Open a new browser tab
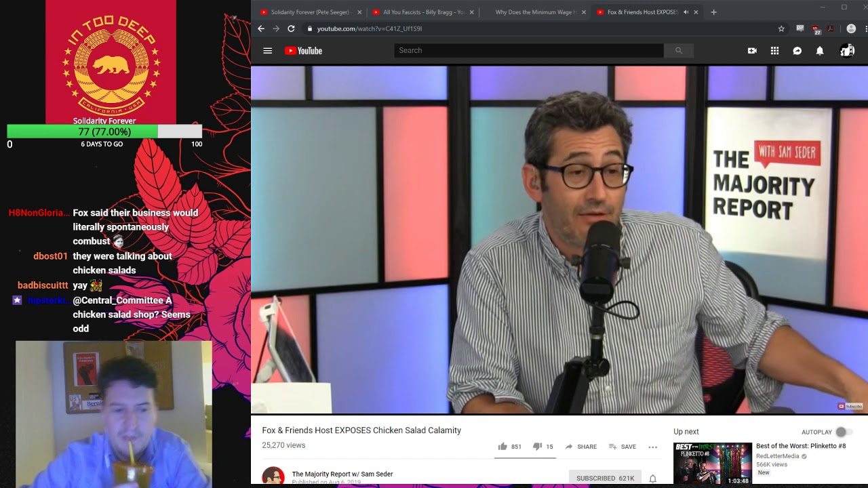The width and height of the screenshot is (868, 488). 713,12
